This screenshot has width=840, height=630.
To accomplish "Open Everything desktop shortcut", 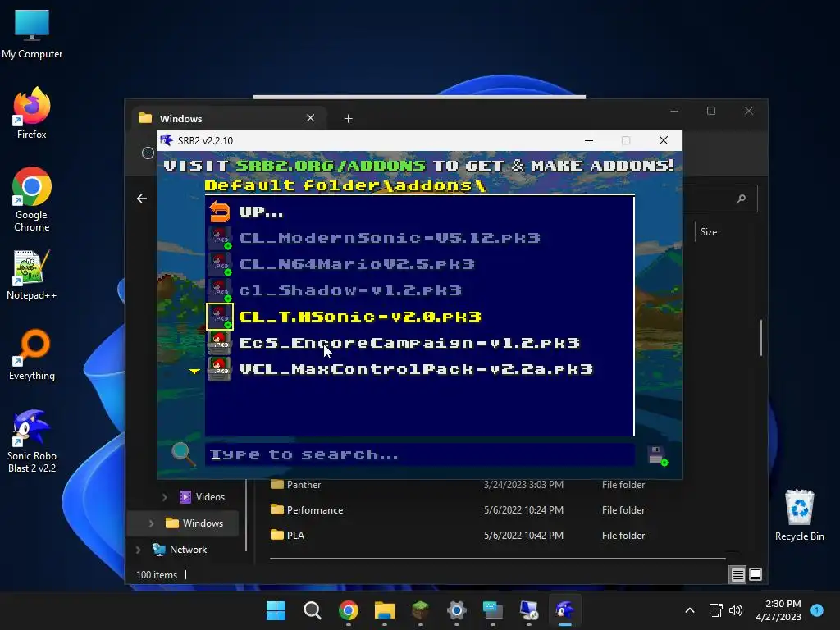I will [32, 354].
